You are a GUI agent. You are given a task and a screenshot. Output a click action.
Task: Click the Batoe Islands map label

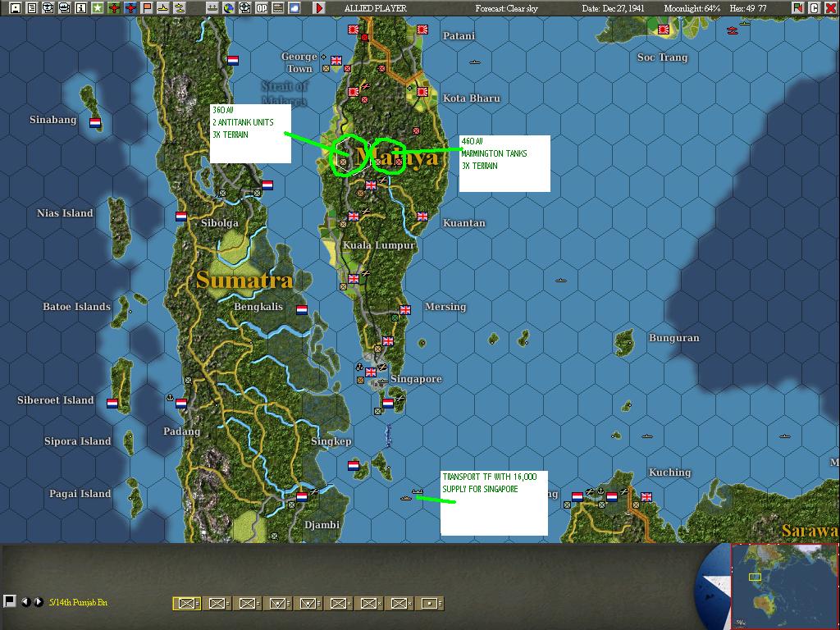pyautogui.click(x=76, y=307)
